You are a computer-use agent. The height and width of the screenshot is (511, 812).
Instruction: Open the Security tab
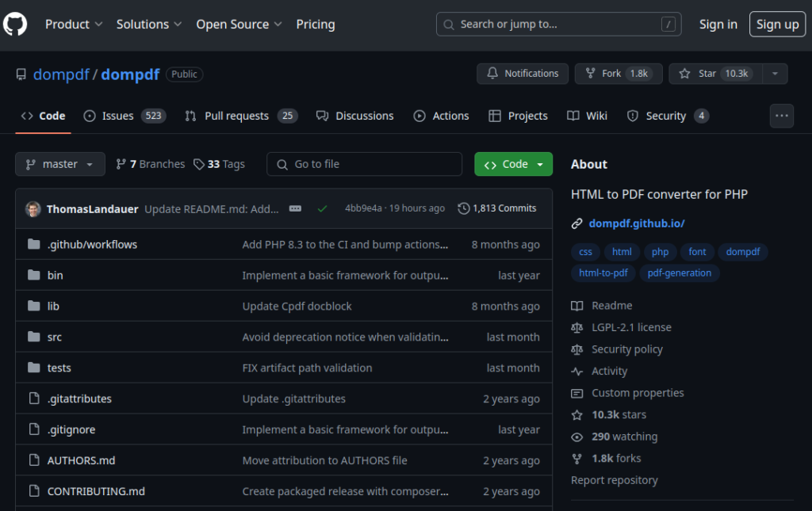tap(668, 116)
